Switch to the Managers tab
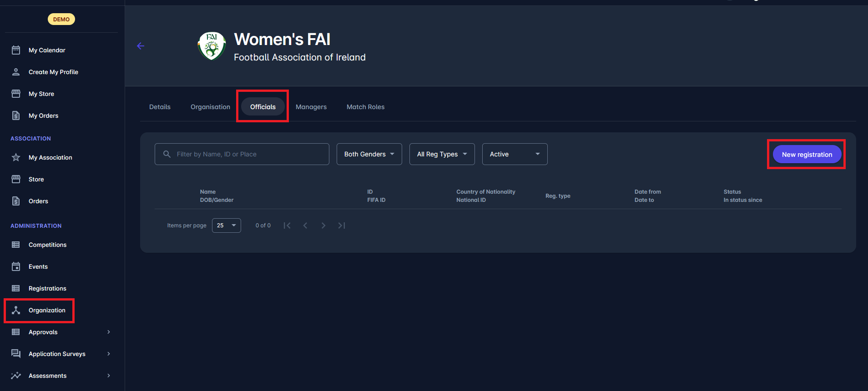868x391 pixels. coord(311,107)
